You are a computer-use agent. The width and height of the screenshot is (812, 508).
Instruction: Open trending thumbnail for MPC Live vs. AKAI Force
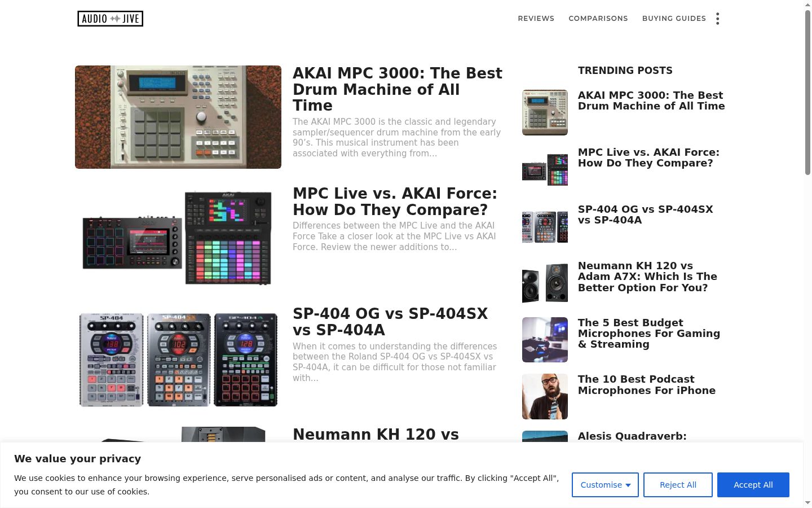545,169
